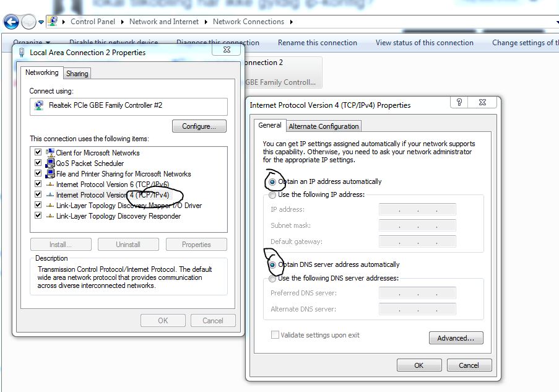The image size is (559, 392).
Task: Click the Preferred DNS server field
Action: point(417,293)
